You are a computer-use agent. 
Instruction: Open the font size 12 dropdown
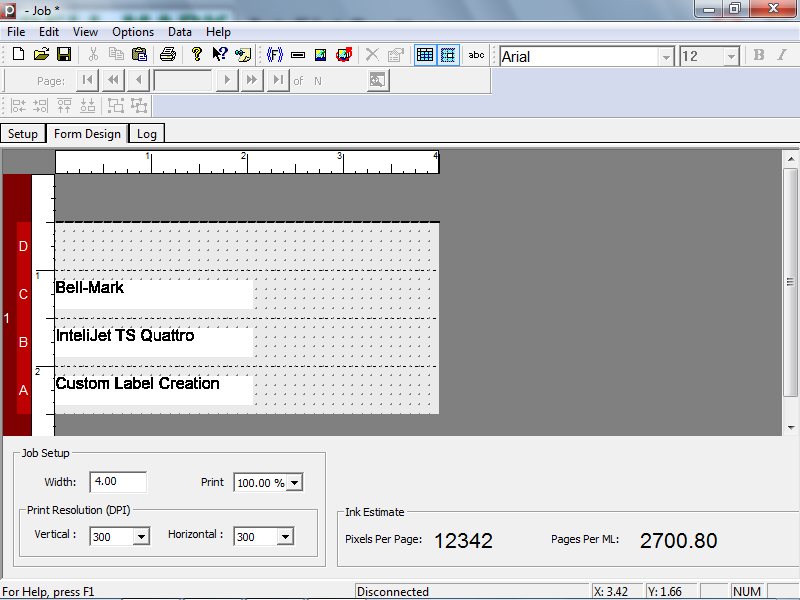pos(731,57)
